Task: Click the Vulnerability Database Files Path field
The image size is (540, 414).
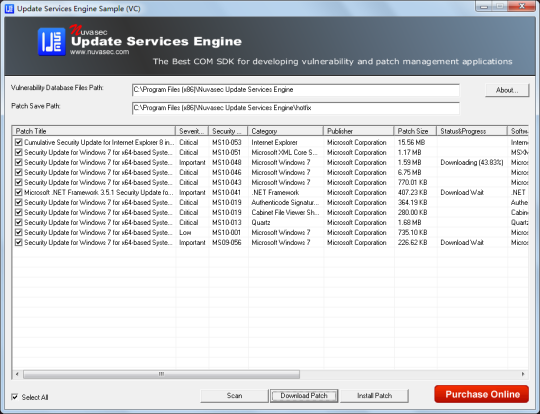Action: 296,90
